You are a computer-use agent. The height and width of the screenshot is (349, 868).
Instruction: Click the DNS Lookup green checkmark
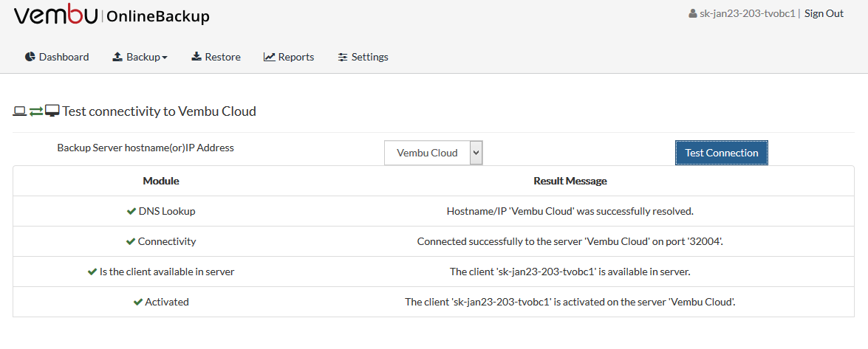pos(131,211)
